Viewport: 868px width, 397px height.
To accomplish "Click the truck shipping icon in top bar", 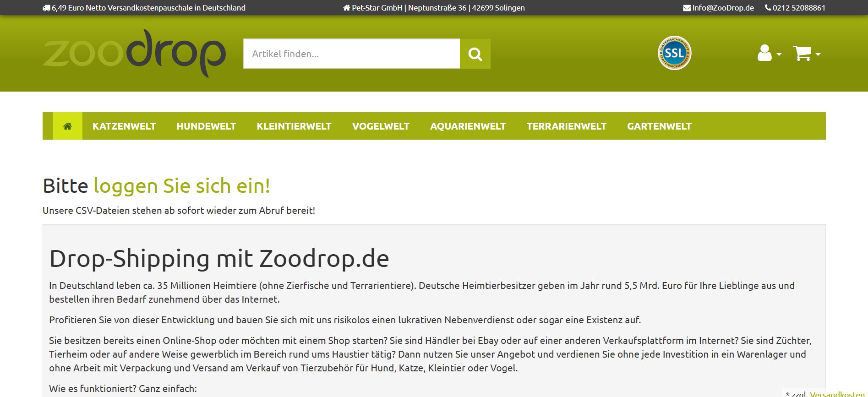I will click(46, 8).
